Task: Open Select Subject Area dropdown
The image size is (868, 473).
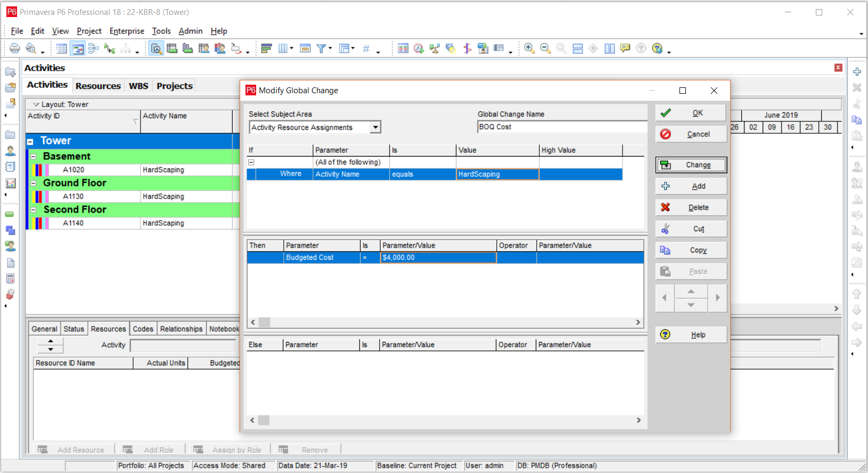Action: click(375, 127)
